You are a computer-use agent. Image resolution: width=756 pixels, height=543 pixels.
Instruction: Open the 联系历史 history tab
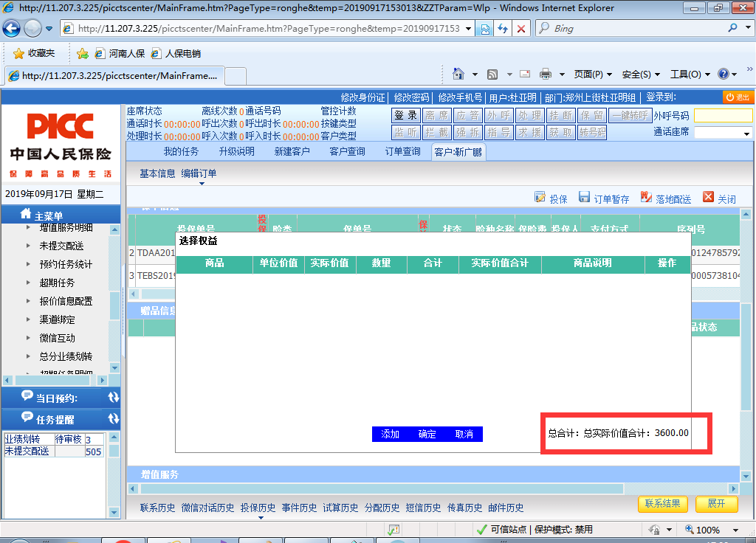(x=157, y=508)
